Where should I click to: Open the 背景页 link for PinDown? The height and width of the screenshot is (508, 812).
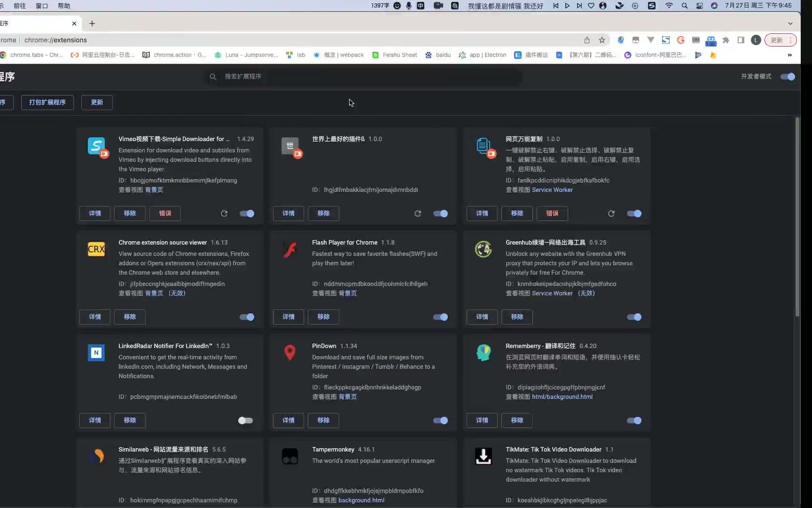[x=347, y=397]
